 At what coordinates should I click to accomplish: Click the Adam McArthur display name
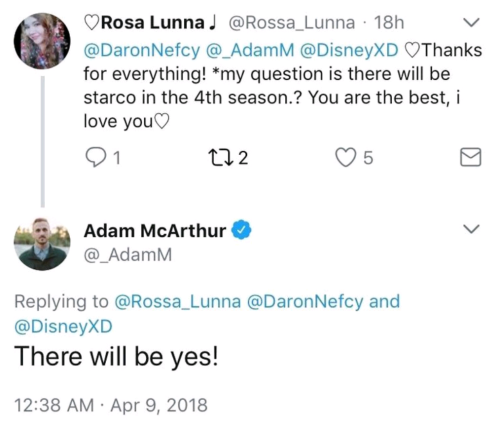(155, 230)
